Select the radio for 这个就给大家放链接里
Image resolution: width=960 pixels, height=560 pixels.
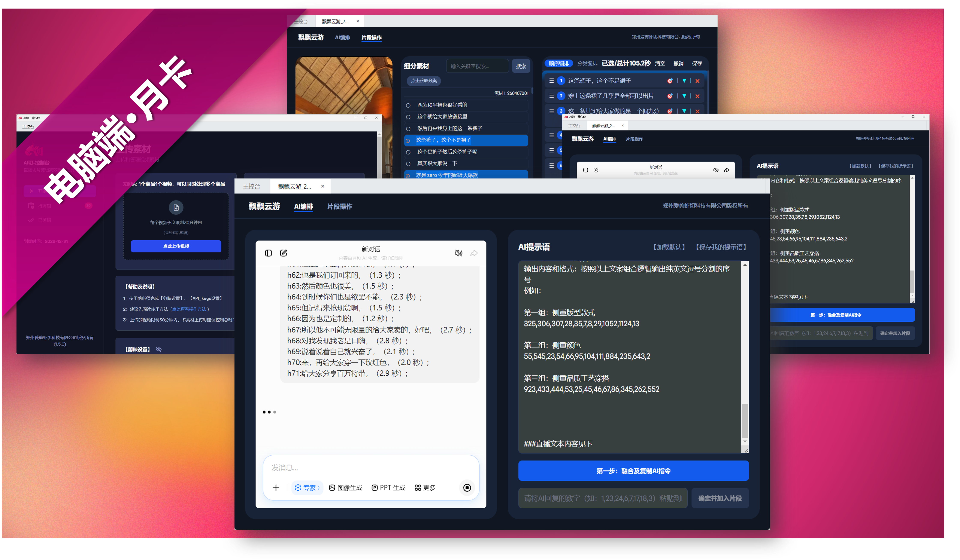tap(408, 117)
